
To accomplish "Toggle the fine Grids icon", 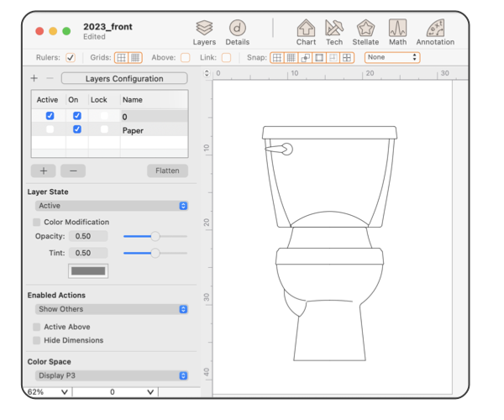I will [135, 57].
